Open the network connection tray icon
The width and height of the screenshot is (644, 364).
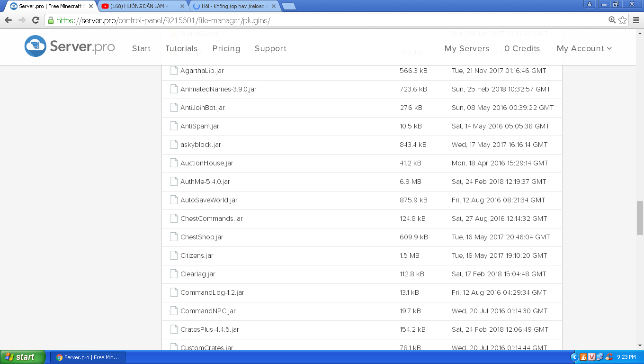(599, 357)
